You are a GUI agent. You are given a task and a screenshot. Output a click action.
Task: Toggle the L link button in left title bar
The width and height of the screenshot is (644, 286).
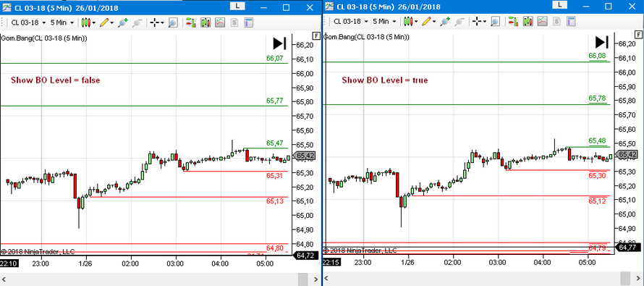tap(238, 7)
